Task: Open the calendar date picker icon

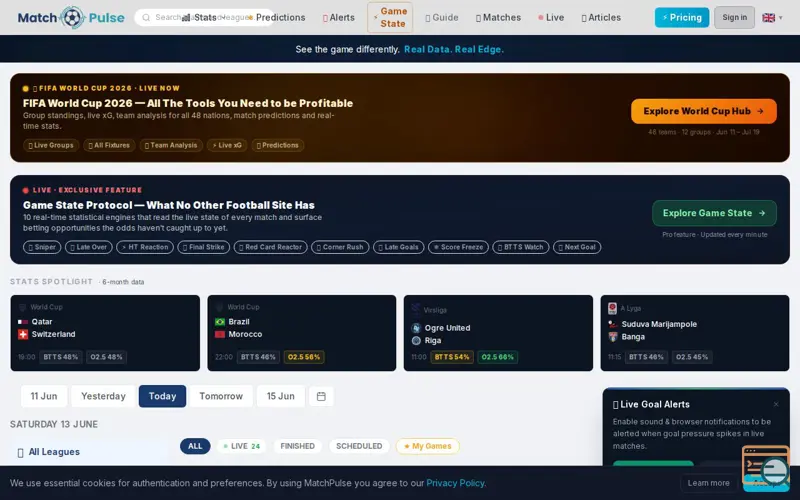Action: tap(321, 396)
